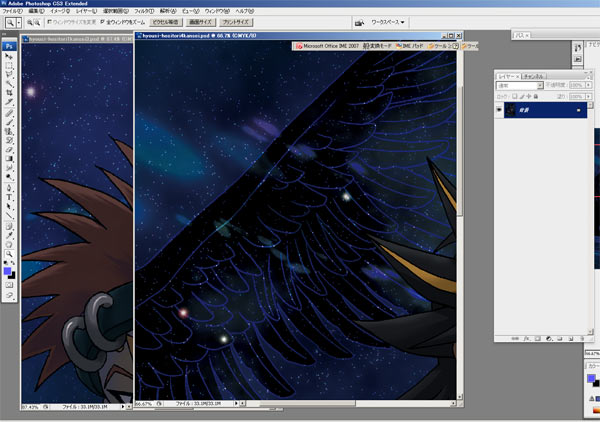Select the Rectangular Marquee tool
Image resolution: width=600 pixels, height=422 pixels.
click(x=9, y=66)
